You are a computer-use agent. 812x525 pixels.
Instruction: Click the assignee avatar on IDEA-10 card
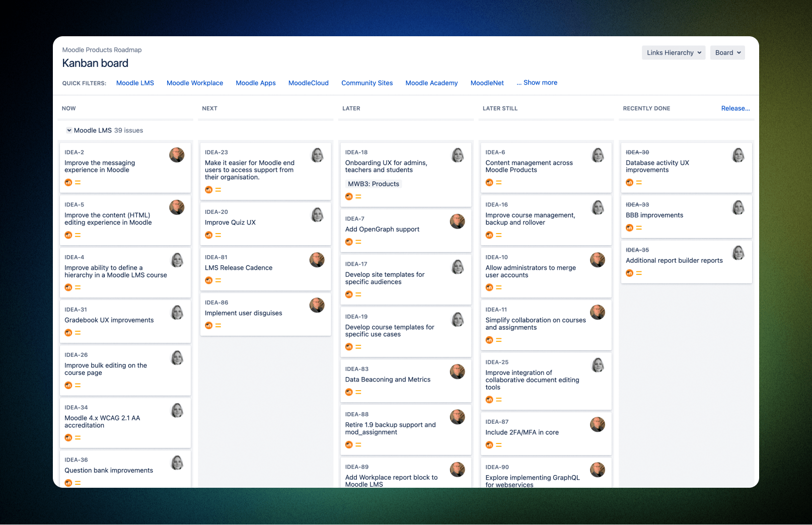pyautogui.click(x=598, y=260)
